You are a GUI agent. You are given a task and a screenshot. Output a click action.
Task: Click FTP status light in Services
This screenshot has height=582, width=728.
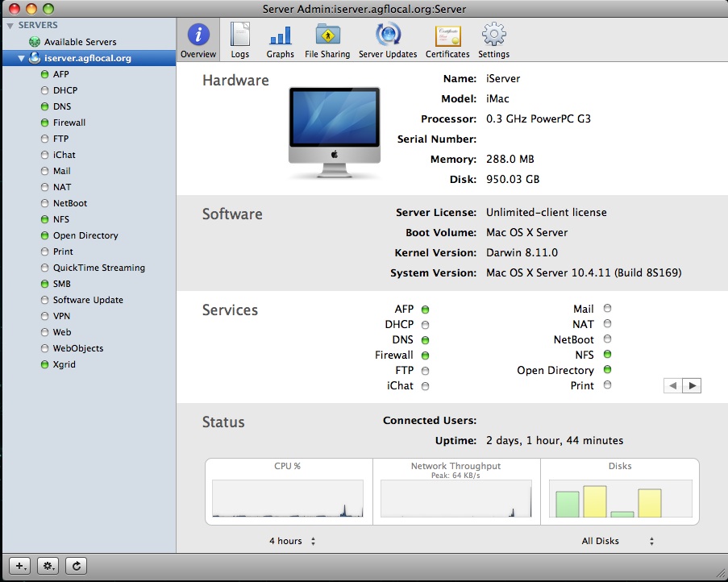tap(426, 371)
